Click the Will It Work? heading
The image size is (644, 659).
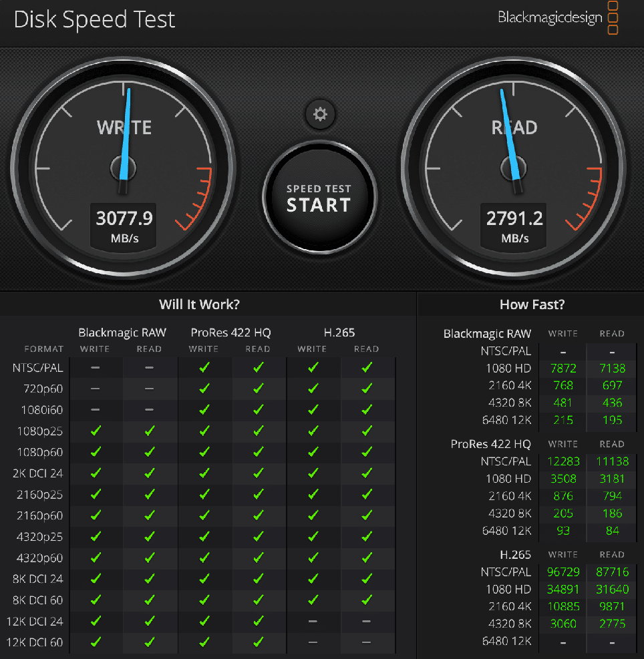pyautogui.click(x=199, y=304)
